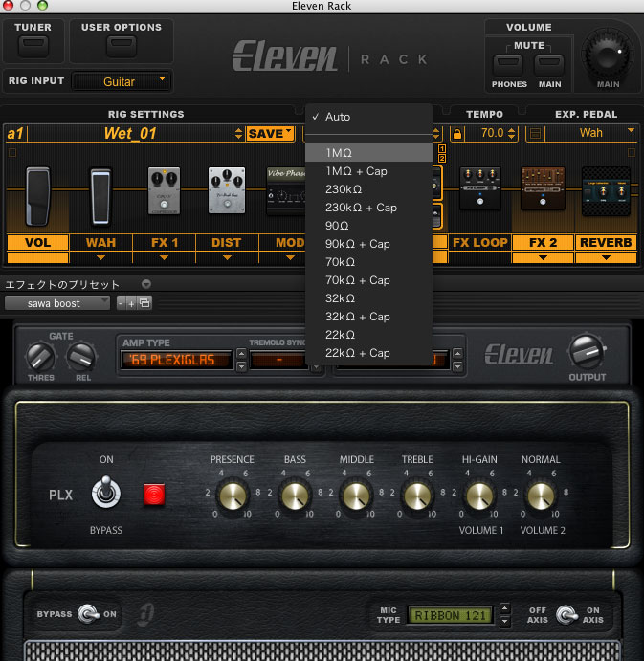Click the Gate THRES knob
Image resolution: width=644 pixels, height=661 pixels.
pyautogui.click(x=41, y=357)
